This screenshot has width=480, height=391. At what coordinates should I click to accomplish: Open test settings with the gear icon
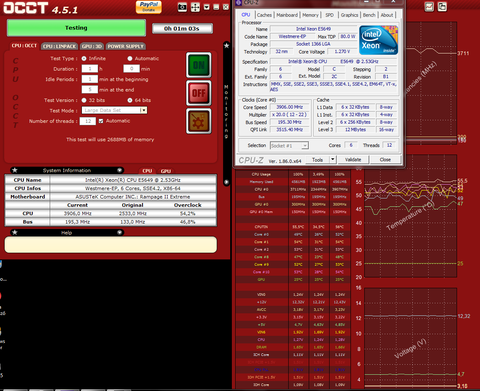(199, 121)
